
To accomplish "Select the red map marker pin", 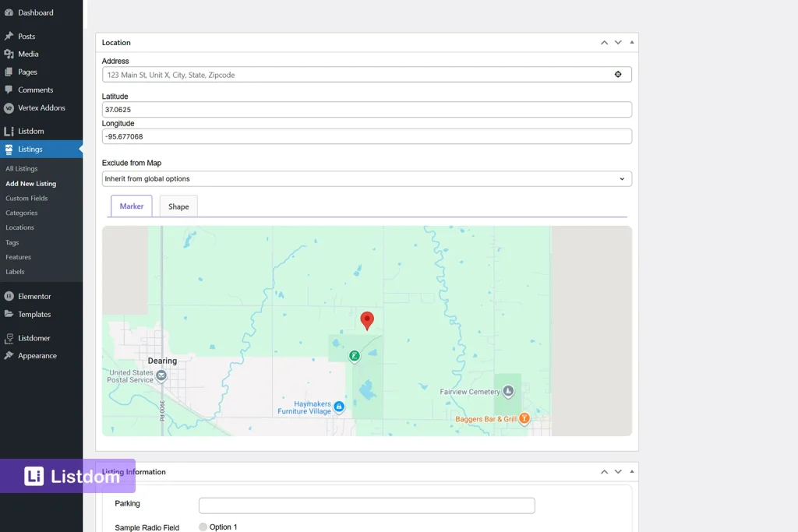I will (x=367, y=320).
